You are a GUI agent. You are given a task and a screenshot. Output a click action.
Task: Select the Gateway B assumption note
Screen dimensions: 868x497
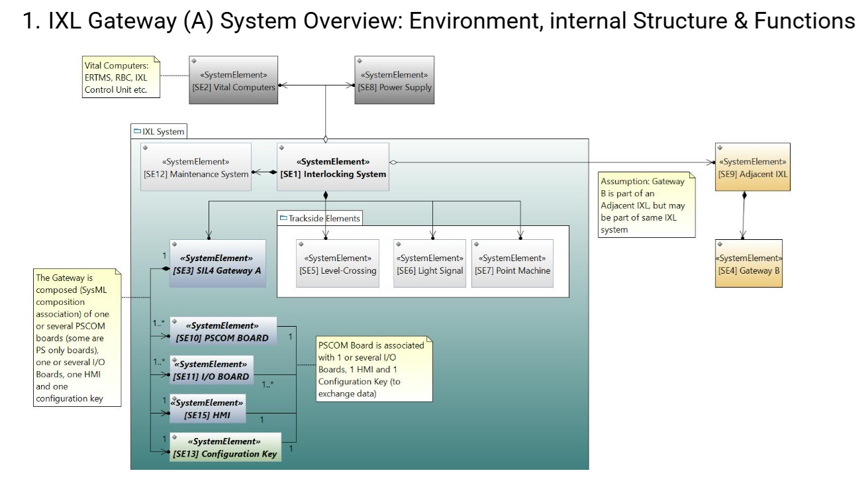646,205
